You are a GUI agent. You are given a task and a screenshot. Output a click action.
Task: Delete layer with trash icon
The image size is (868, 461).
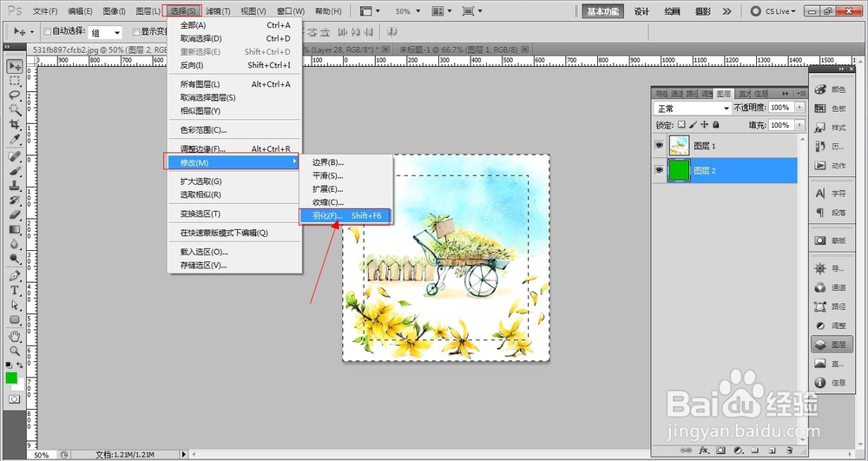coord(789,451)
